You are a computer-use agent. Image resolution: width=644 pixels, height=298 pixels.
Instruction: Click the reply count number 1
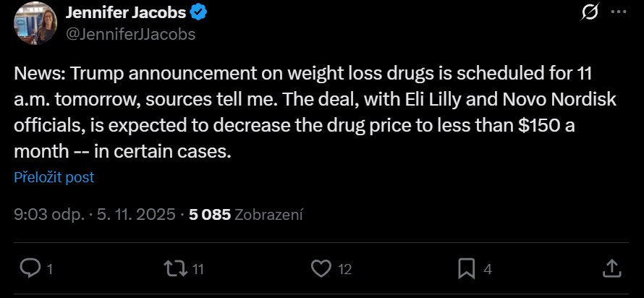pyautogui.click(x=49, y=270)
